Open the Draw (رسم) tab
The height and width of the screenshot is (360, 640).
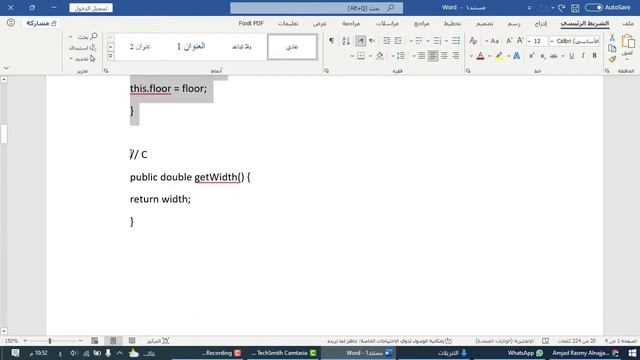coord(514,24)
